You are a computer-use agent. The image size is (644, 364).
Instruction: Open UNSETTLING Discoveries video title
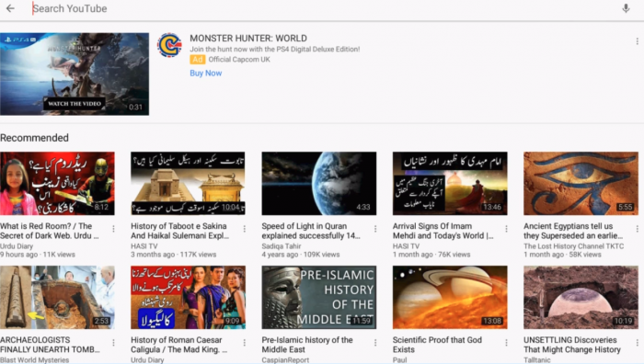[x=571, y=345]
